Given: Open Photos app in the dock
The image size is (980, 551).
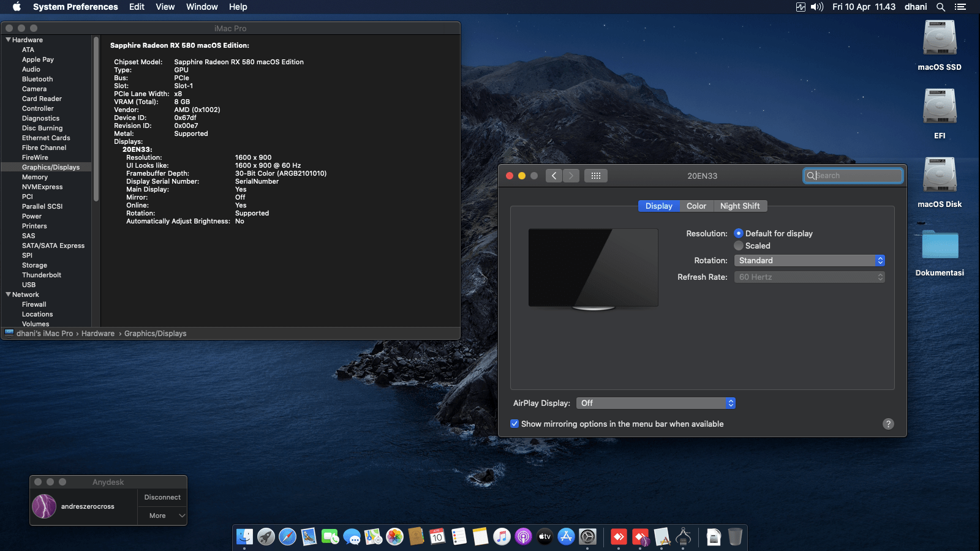Looking at the screenshot, I should (394, 537).
